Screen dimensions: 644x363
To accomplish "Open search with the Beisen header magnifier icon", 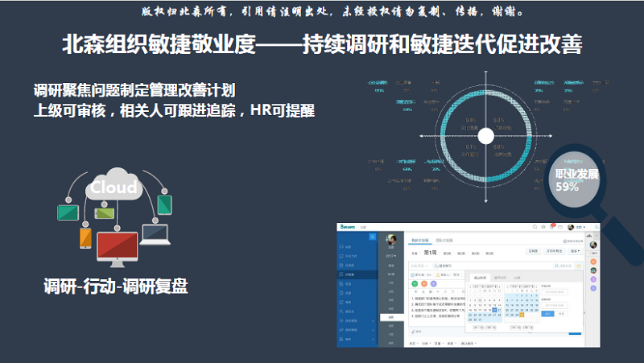I will pyautogui.click(x=535, y=227).
